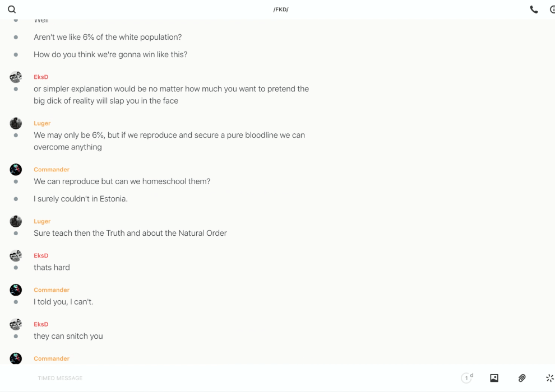The width and height of the screenshot is (555, 392).
Task: Send a ping with the burst icon
Action: click(549, 378)
